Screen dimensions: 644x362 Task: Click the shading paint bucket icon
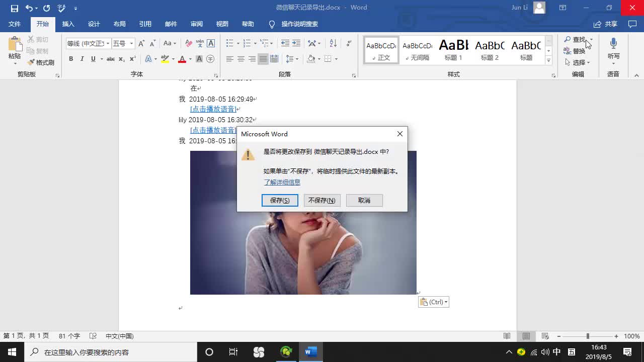pyautogui.click(x=311, y=59)
